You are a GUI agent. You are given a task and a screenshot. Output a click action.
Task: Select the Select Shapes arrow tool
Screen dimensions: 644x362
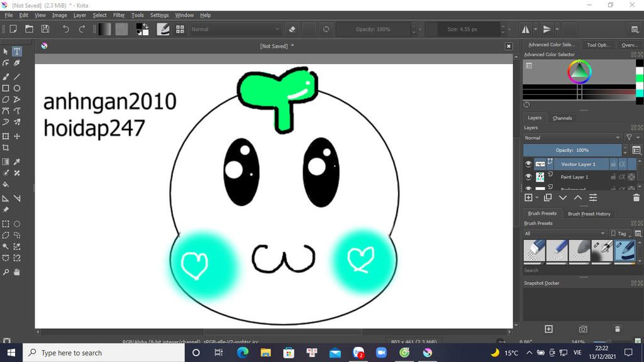point(6,52)
